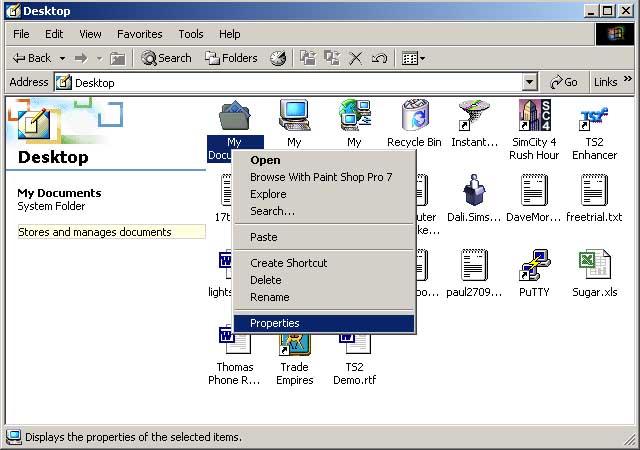Viewport: 640px width, 450px height.
Task: Open the Tools menu
Action: pyautogui.click(x=191, y=34)
